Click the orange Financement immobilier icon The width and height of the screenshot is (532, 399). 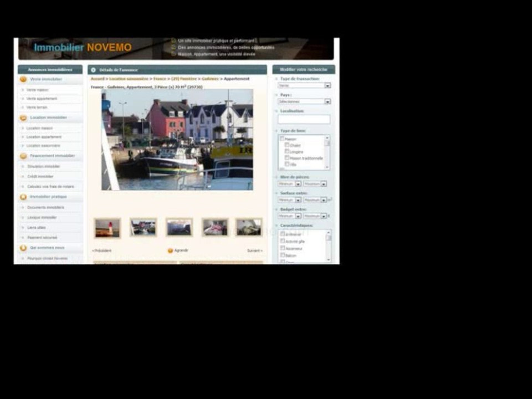(23, 156)
